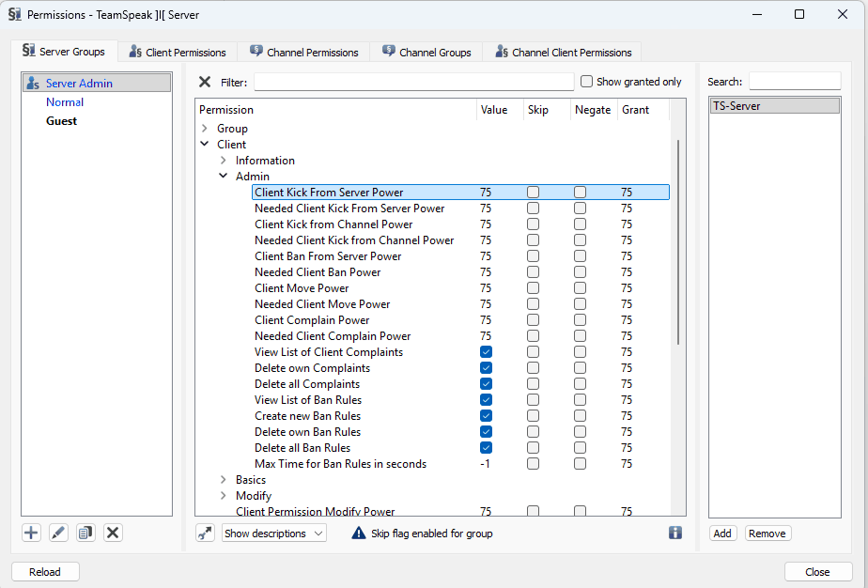This screenshot has height=588, width=868.
Task: Select Client Kick from Channel Power row
Action: tap(460, 224)
